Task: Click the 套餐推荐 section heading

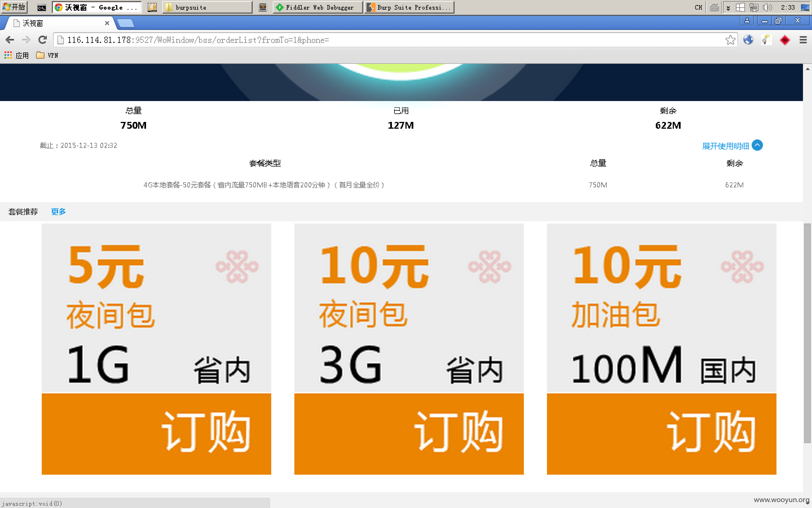Action: pyautogui.click(x=23, y=212)
